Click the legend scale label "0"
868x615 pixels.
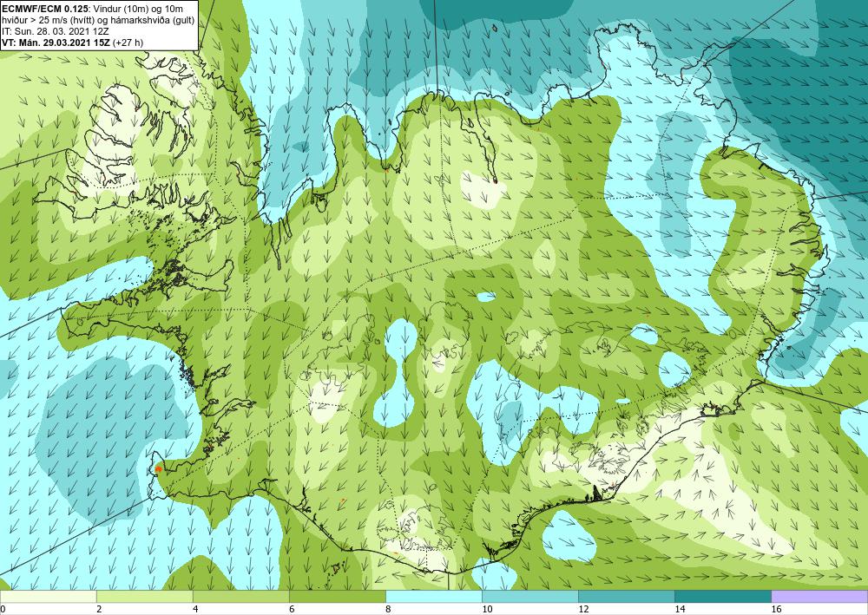click(3, 610)
